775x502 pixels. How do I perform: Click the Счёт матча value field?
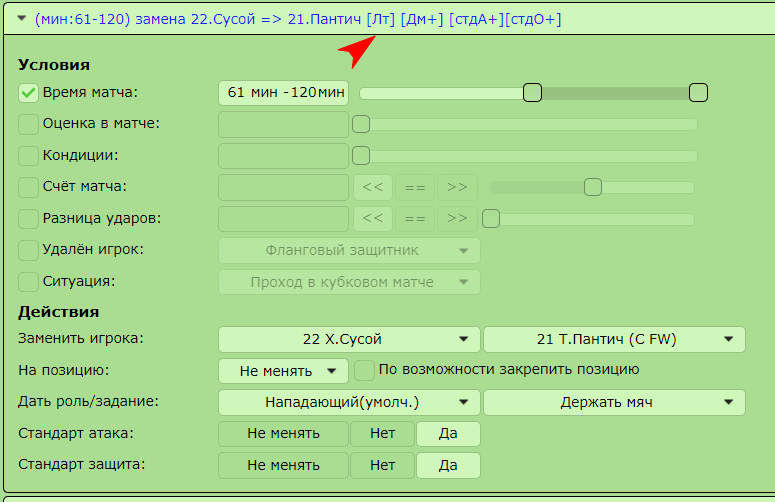tap(284, 187)
